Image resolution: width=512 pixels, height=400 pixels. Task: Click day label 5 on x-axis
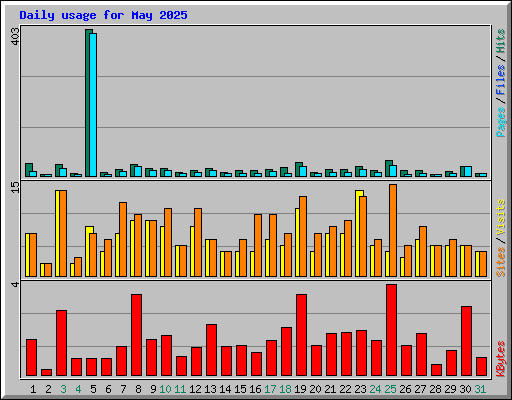click(x=93, y=389)
